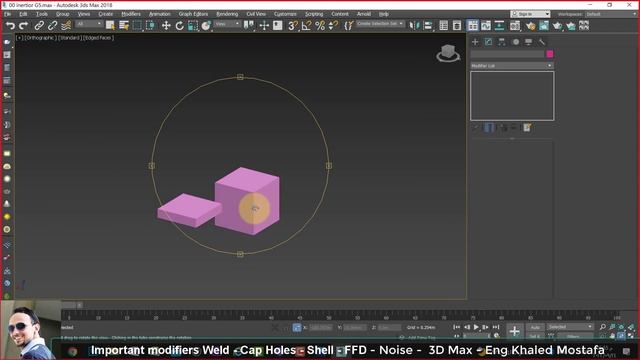Click the Edit Named Selection Sets icon

348,26
